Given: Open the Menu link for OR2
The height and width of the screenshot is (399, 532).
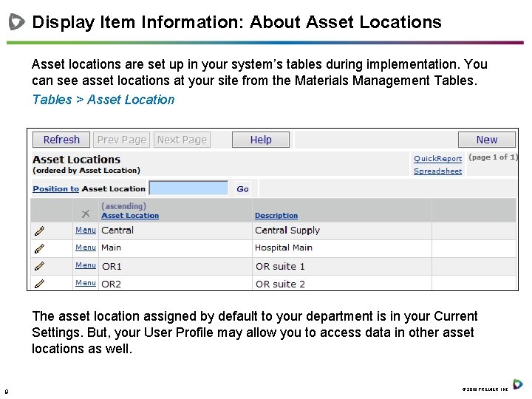Looking at the screenshot, I should (86, 283).
